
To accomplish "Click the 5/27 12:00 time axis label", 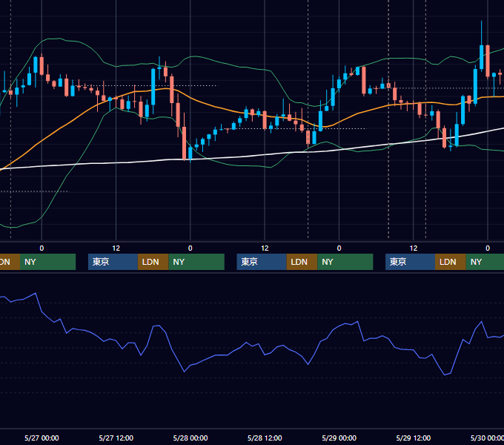I will [116, 438].
